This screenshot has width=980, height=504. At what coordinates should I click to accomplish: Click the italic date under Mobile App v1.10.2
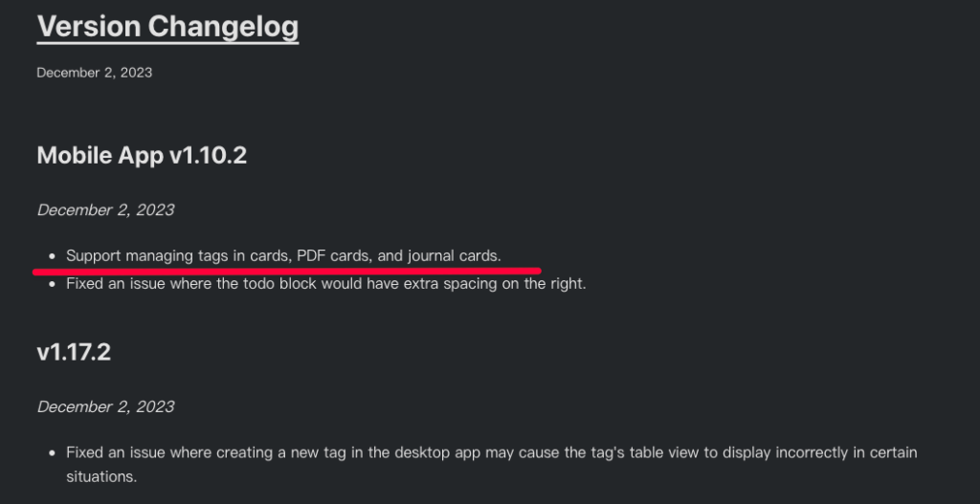[105, 209]
